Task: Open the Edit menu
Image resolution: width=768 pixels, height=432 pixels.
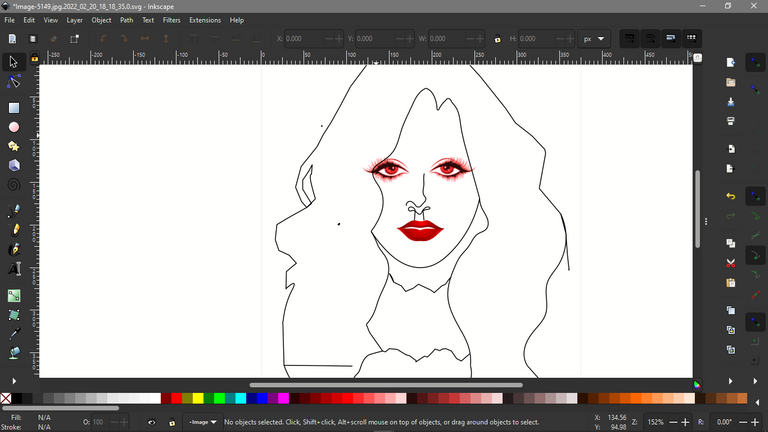Action: point(29,20)
